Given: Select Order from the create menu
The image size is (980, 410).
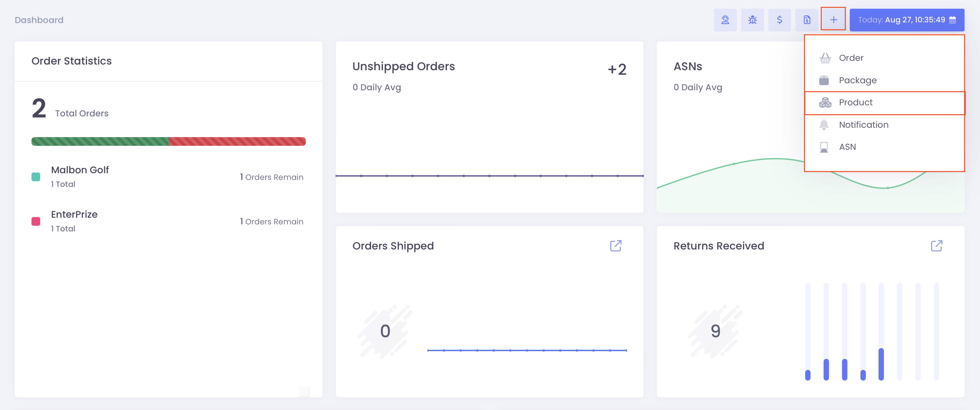Looking at the screenshot, I should (x=851, y=58).
